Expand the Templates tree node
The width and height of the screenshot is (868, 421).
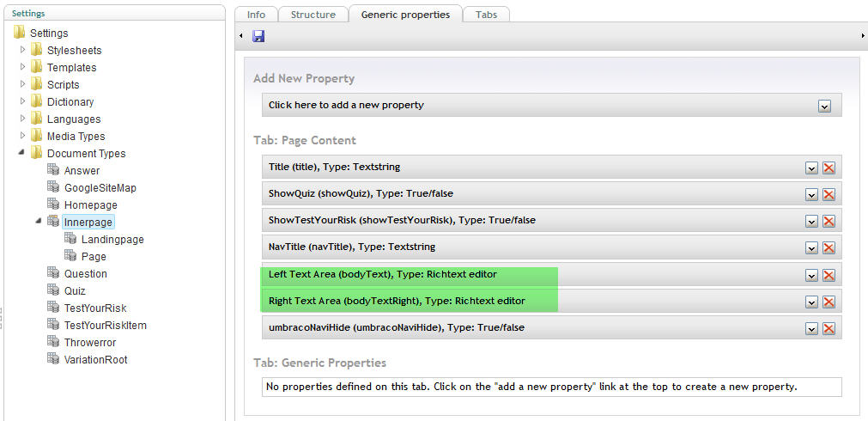coord(23,67)
